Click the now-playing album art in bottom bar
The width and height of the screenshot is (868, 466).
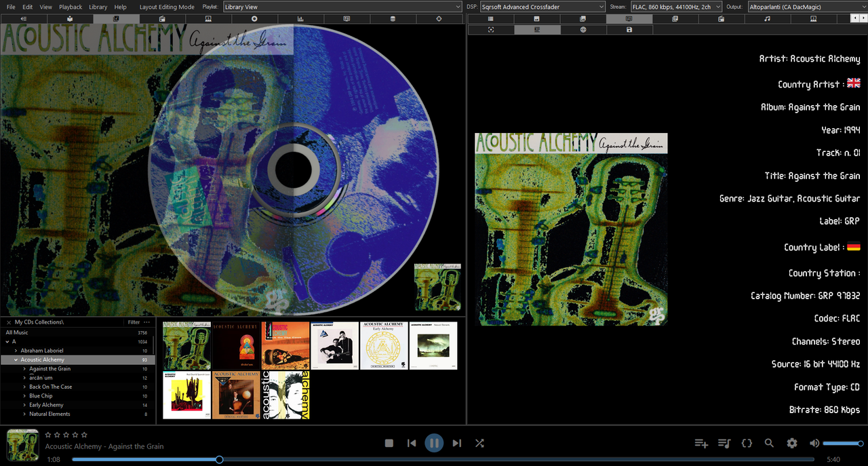(22, 445)
